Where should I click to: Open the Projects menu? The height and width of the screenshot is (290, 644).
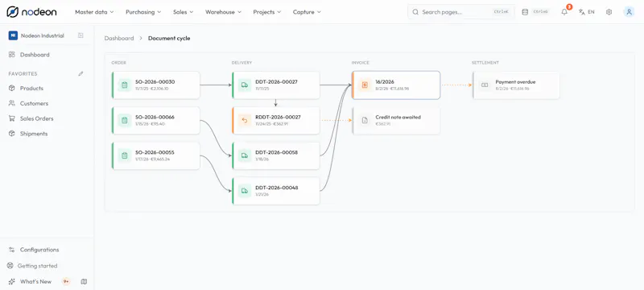(x=267, y=12)
